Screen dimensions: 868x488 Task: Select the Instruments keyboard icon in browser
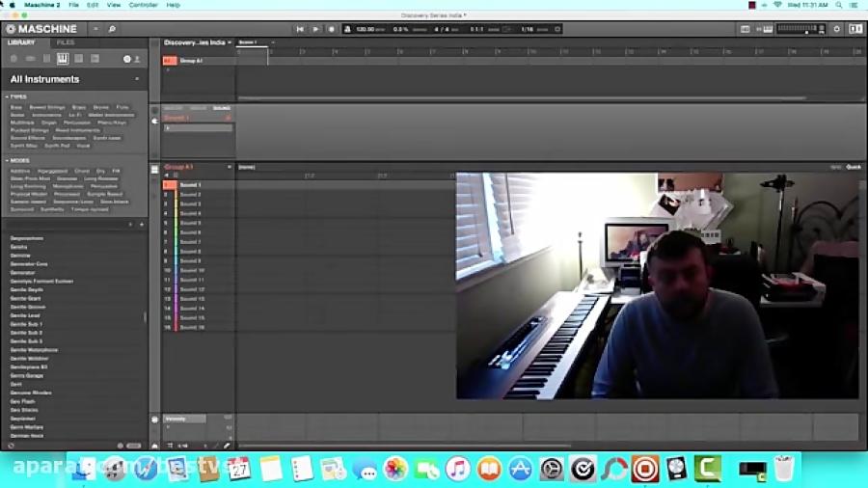coord(63,59)
